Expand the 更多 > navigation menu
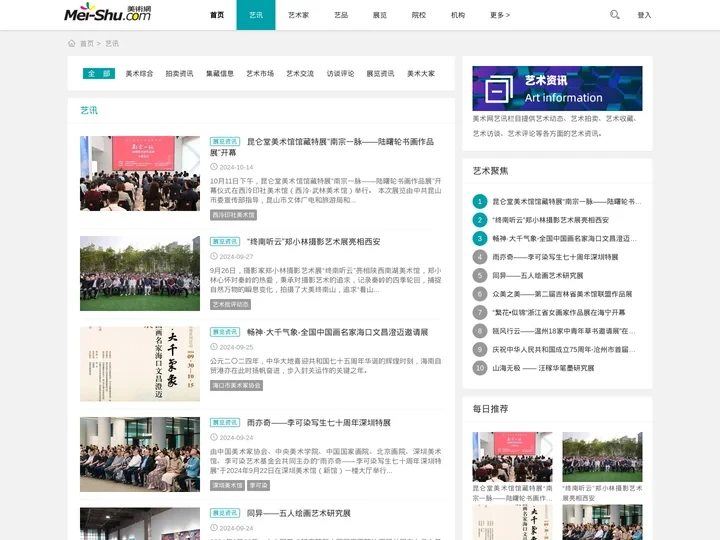 click(500, 15)
